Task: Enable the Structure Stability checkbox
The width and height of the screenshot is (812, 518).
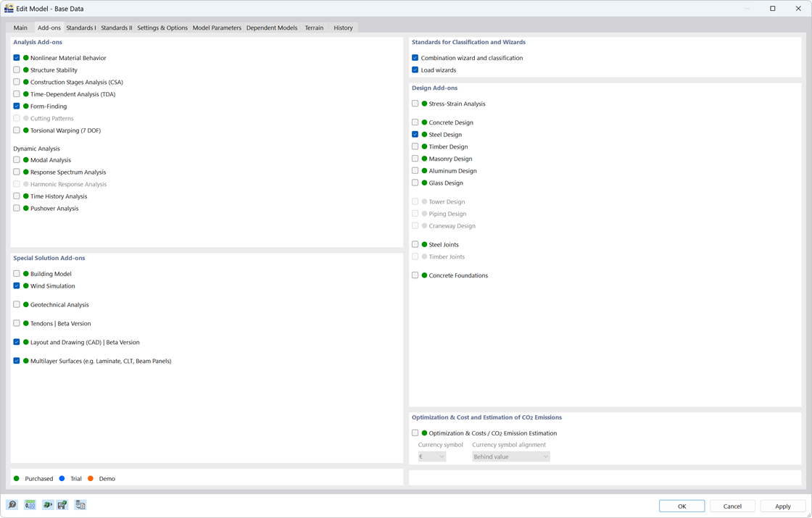Action: point(17,70)
